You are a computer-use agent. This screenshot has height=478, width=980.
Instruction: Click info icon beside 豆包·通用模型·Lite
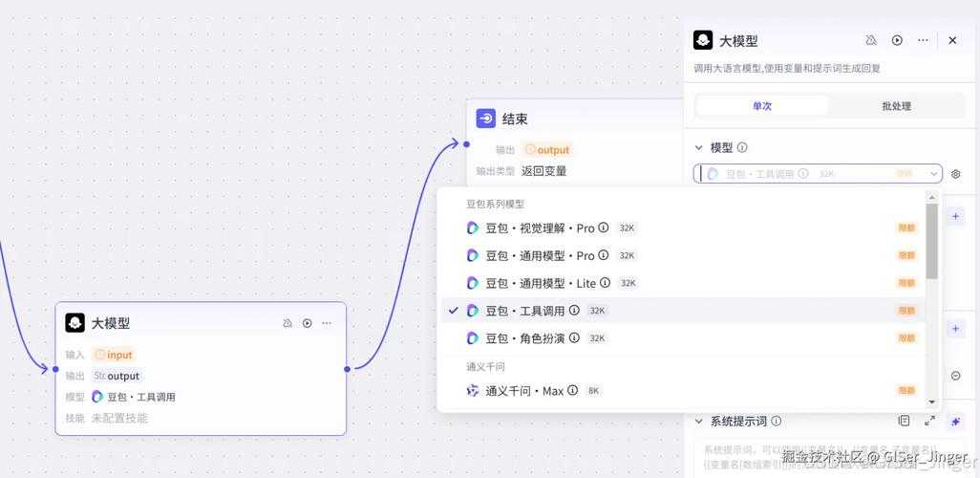point(605,283)
